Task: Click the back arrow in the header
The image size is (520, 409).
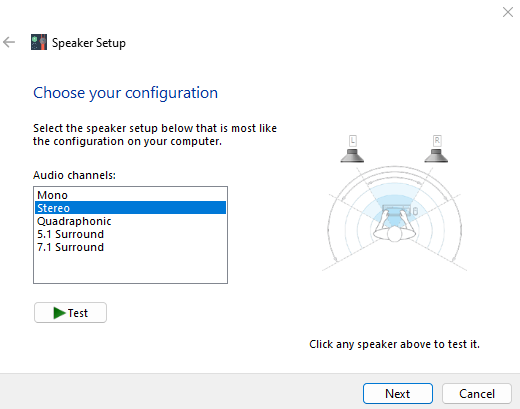Action: 9,42
